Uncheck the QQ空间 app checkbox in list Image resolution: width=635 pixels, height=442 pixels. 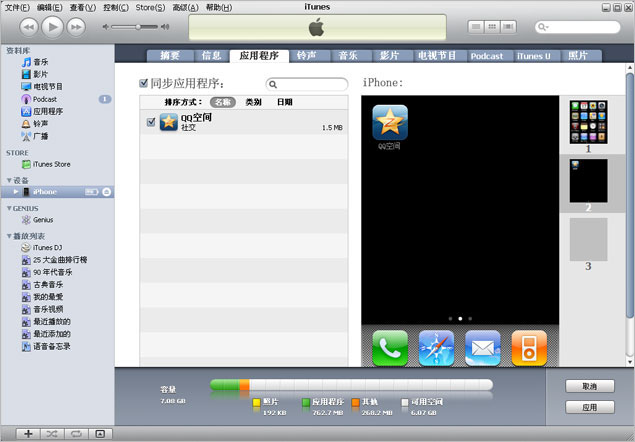point(151,122)
